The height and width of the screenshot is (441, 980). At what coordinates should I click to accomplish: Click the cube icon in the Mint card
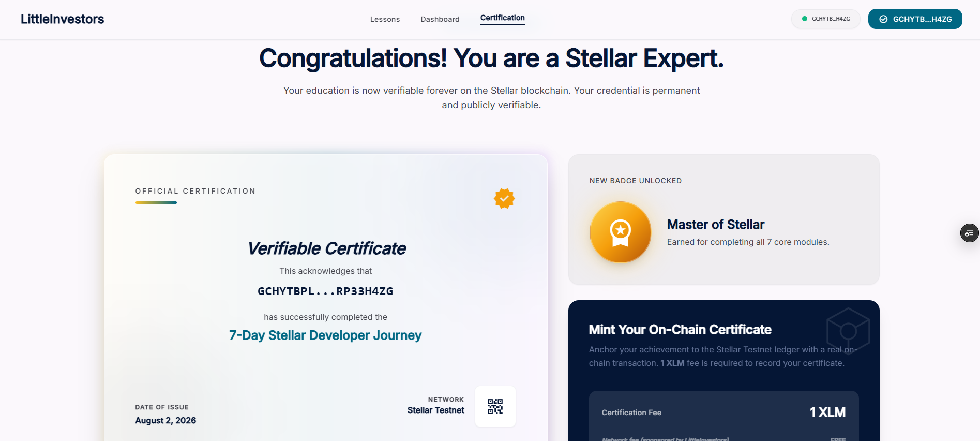[x=848, y=331]
